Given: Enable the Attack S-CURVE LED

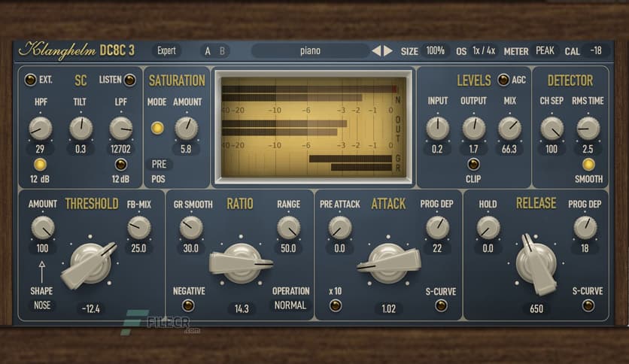Looking at the screenshot, I should [441, 306].
